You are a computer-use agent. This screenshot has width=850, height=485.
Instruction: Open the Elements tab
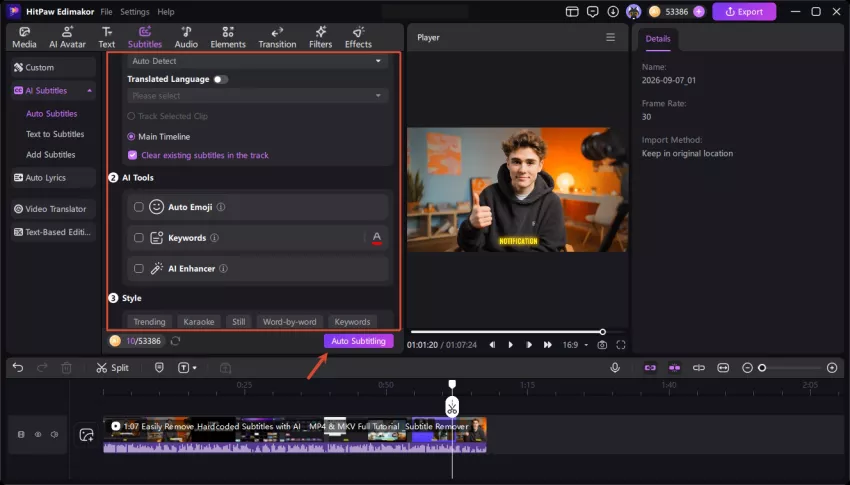tap(228, 37)
